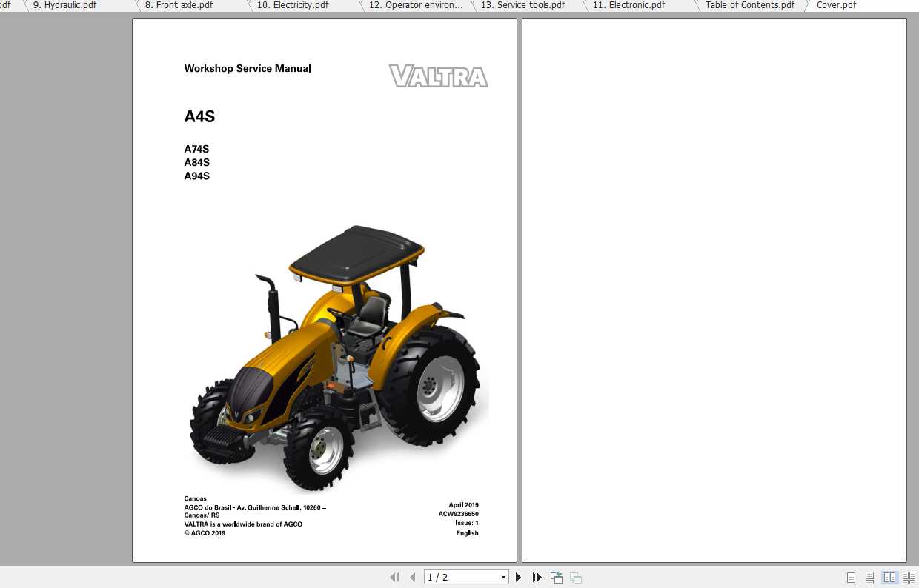The image size is (919, 588).
Task: Select two-page facing layout
Action: click(889, 578)
